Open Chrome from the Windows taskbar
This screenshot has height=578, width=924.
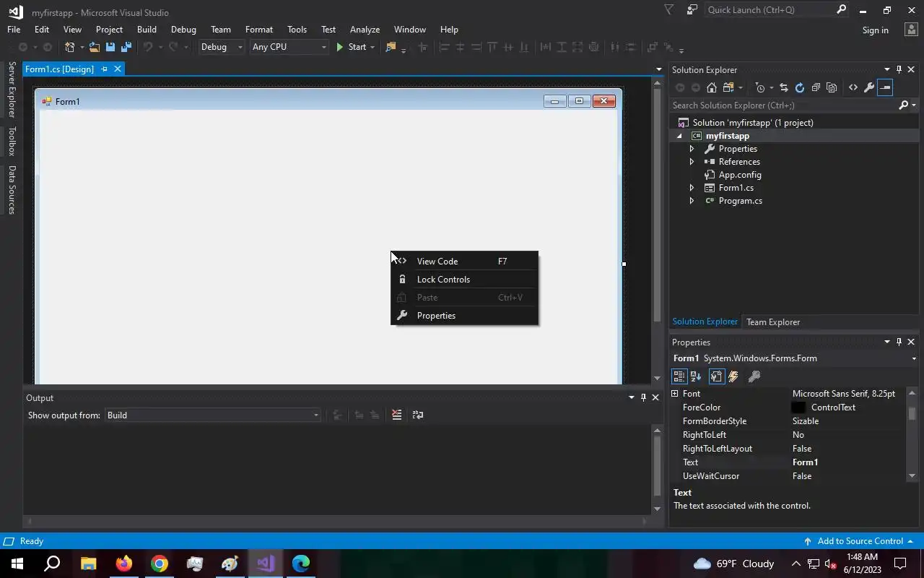(x=160, y=564)
